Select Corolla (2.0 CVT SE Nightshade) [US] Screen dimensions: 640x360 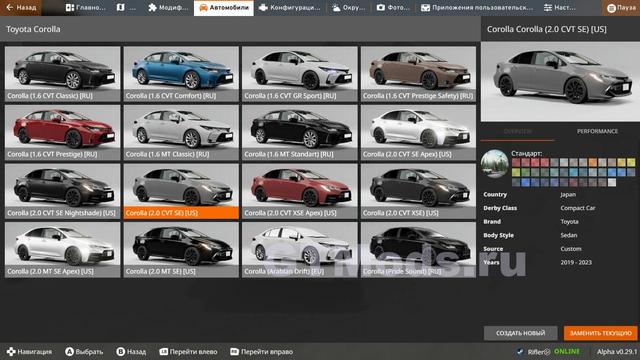[x=62, y=191]
